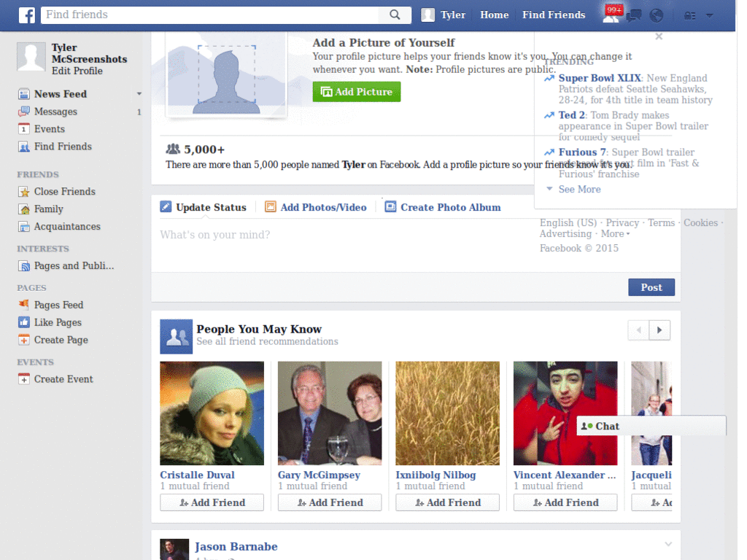Open the Ted 2 trending topic

[x=571, y=115]
